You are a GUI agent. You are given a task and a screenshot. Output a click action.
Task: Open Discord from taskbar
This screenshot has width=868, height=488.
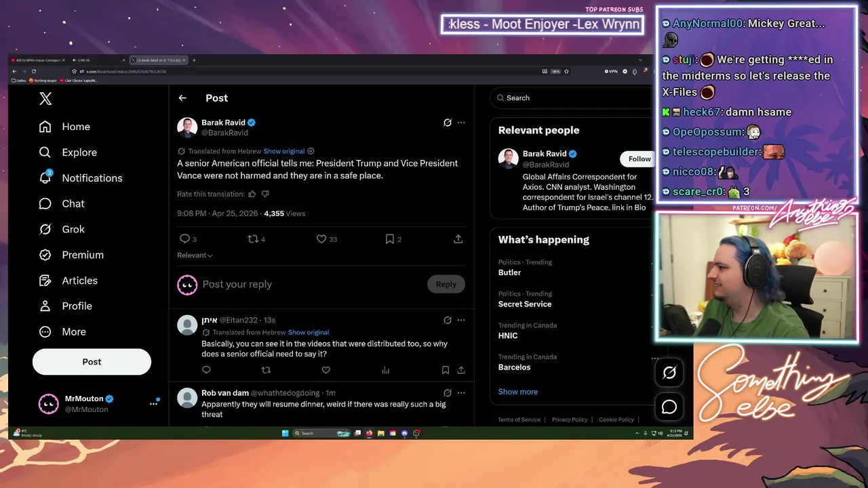click(404, 433)
